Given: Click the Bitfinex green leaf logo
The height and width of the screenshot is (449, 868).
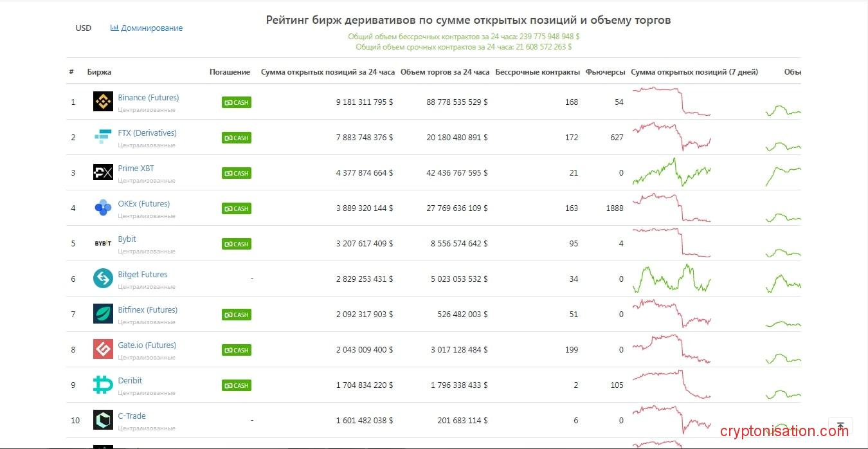Looking at the screenshot, I should pyautogui.click(x=103, y=314).
